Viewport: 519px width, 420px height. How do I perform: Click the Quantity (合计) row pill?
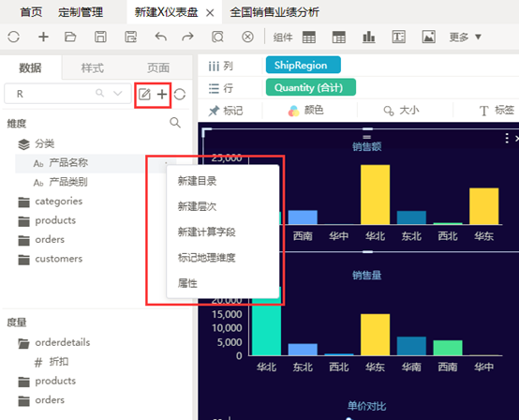[311, 87]
